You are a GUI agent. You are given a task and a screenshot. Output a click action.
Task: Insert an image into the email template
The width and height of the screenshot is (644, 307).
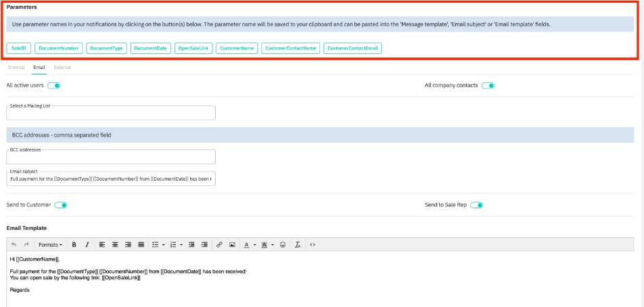coord(232,245)
